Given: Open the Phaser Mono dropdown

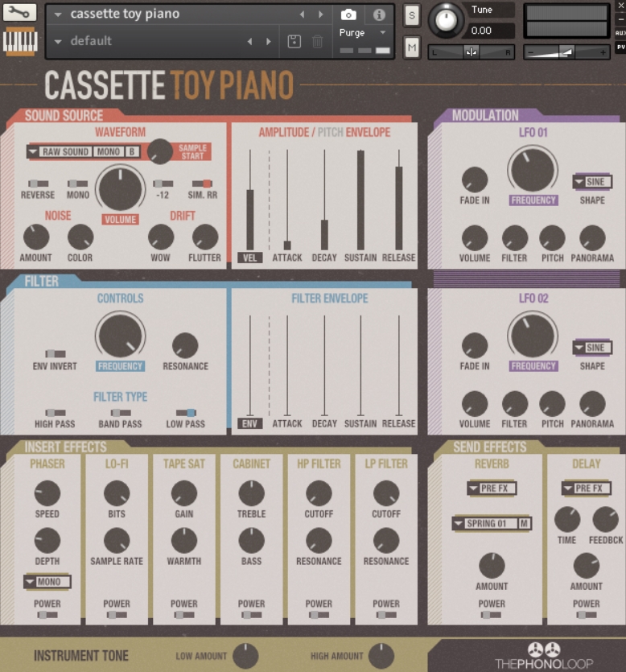Looking at the screenshot, I should (47, 582).
